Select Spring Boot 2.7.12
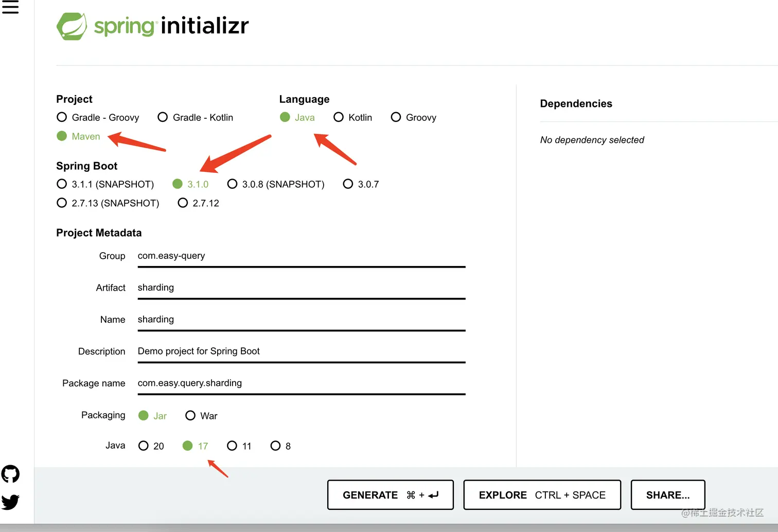The height and width of the screenshot is (532, 778). (x=198, y=203)
